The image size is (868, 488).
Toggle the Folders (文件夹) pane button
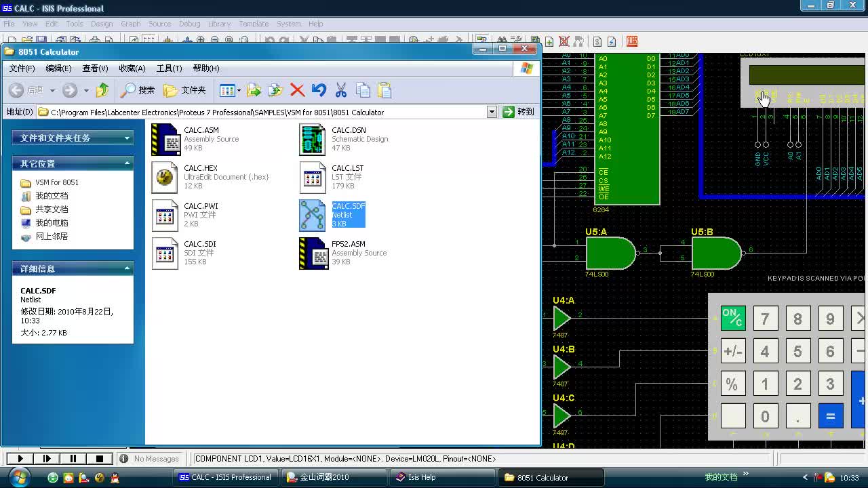(184, 90)
